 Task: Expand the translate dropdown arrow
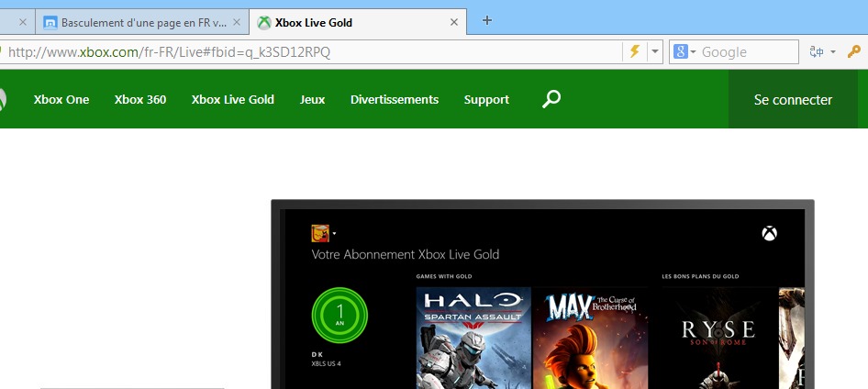(833, 52)
